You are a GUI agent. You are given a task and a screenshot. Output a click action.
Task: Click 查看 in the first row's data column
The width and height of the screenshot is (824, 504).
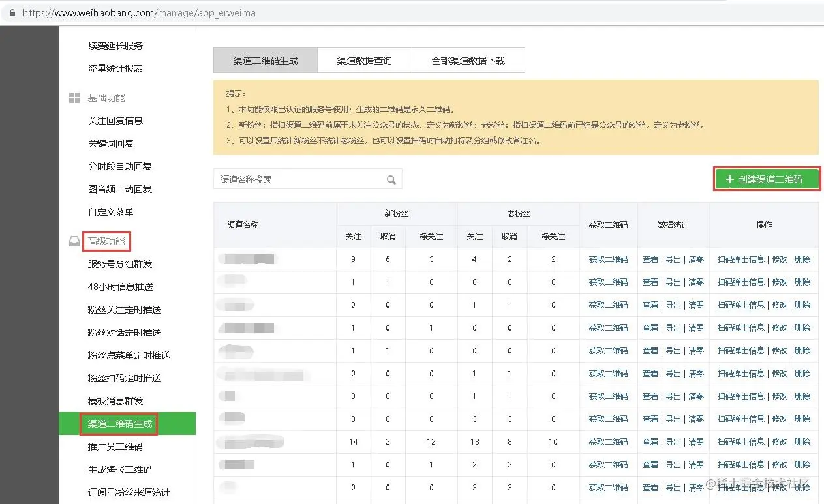pyautogui.click(x=650, y=259)
